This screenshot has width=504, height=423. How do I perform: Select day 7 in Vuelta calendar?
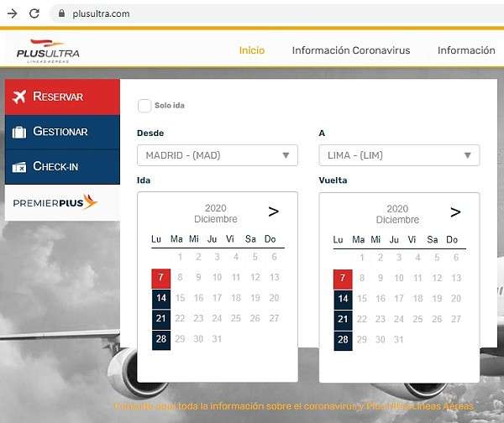tap(343, 279)
